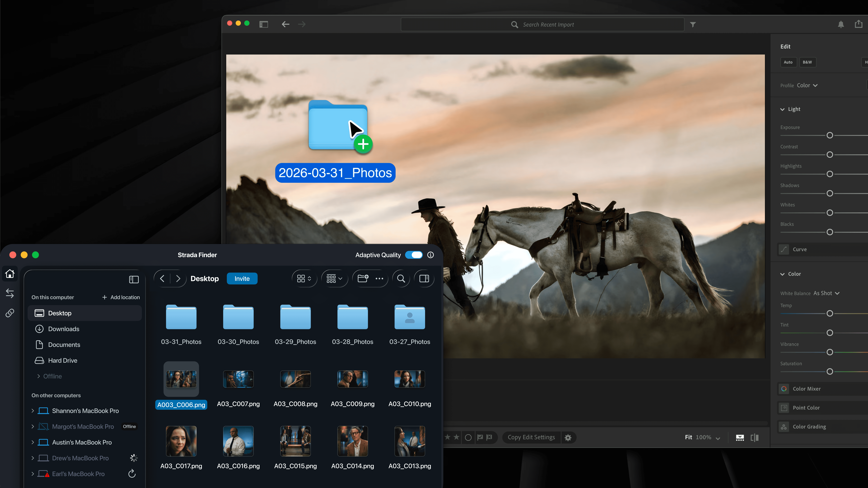The width and height of the screenshot is (868, 488).
Task: Open Lightroom share icon
Action: coord(859,24)
